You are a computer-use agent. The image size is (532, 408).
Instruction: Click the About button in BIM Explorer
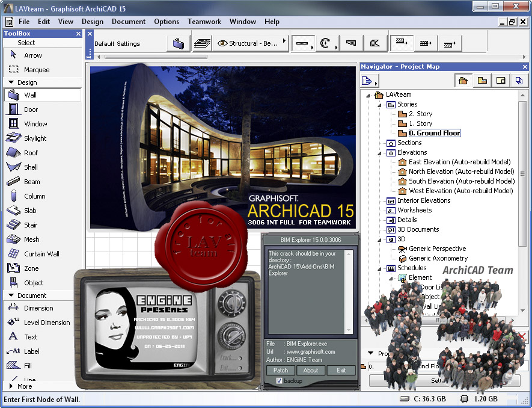310,370
